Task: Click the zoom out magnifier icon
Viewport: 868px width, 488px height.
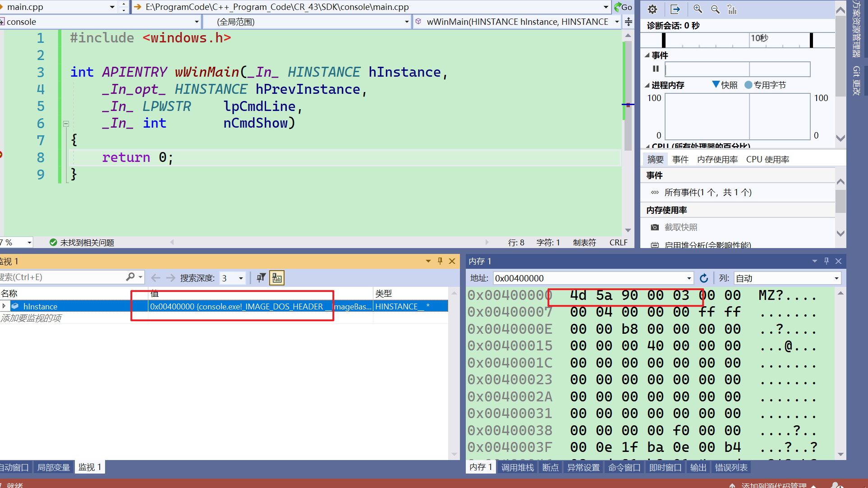Action: tap(715, 9)
